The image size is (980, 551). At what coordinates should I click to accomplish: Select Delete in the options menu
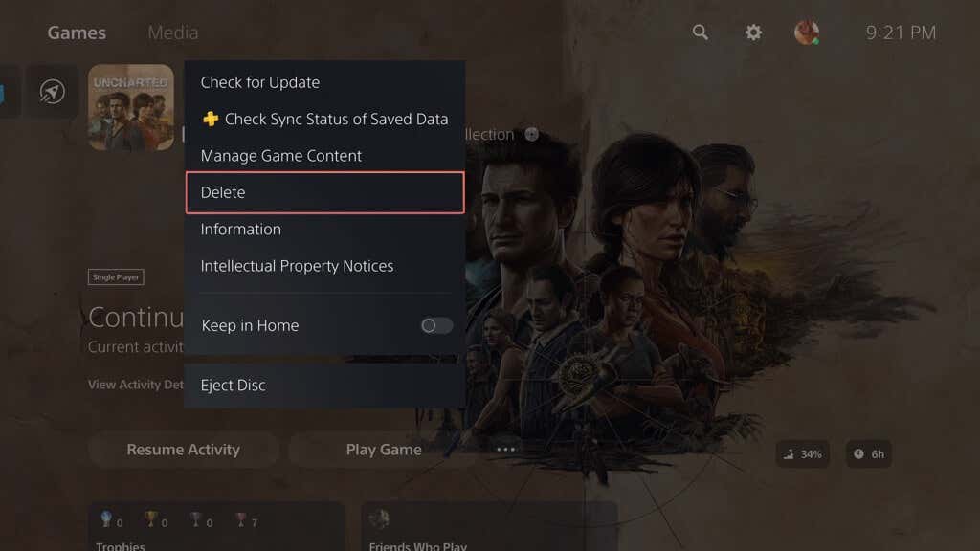tap(325, 192)
